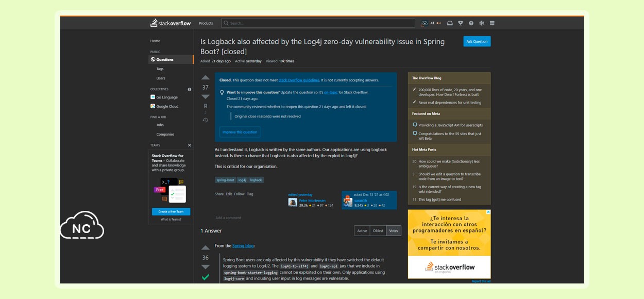Select Questions in the left sidebar
The width and height of the screenshot is (644, 299).
point(171,59)
